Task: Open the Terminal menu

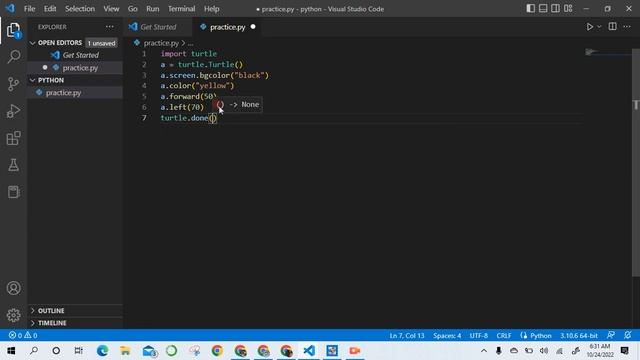Action: point(181,9)
